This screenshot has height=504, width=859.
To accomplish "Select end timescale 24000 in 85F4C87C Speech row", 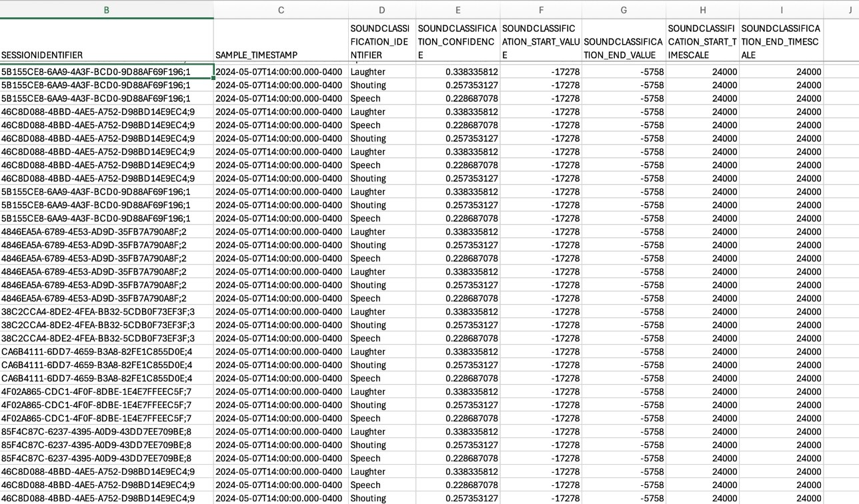I will [782, 458].
